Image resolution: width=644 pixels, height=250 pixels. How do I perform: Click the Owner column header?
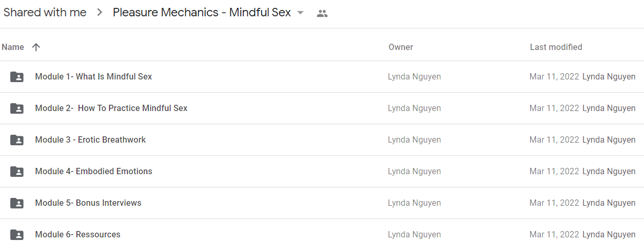[401, 47]
